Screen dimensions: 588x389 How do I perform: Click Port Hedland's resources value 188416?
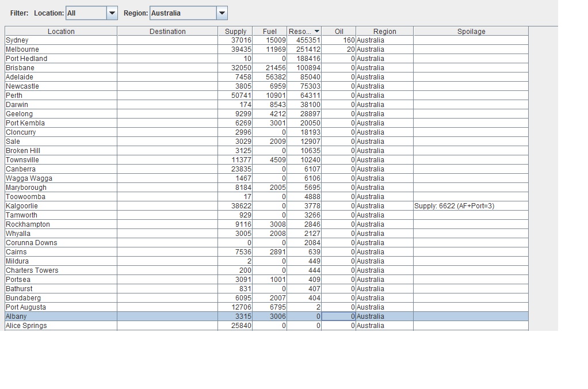click(308, 59)
